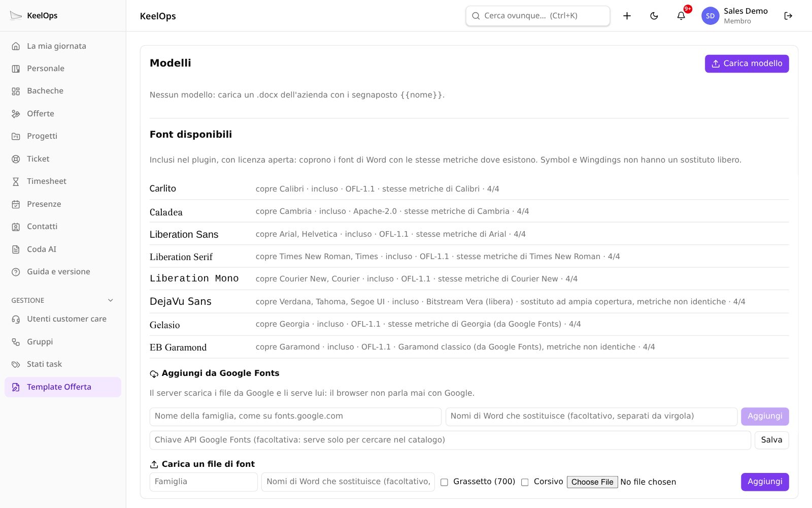Focus Nomi di Word field in Google Fonts row
This screenshot has height=508, width=812.
point(591,417)
